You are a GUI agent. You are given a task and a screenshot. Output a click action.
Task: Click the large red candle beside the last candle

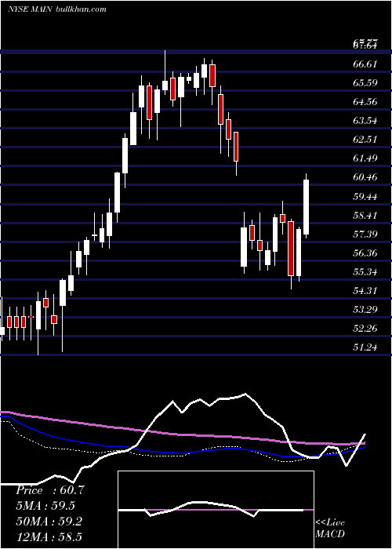click(291, 249)
